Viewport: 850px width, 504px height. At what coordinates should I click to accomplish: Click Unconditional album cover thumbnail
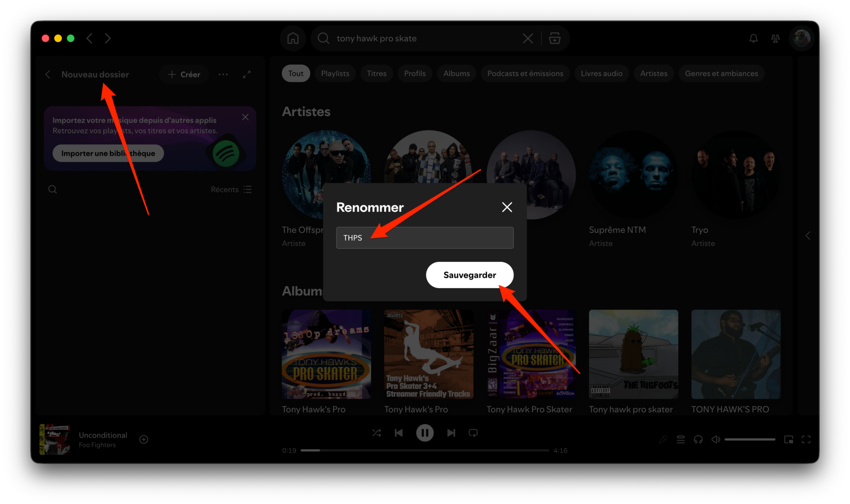coord(55,439)
